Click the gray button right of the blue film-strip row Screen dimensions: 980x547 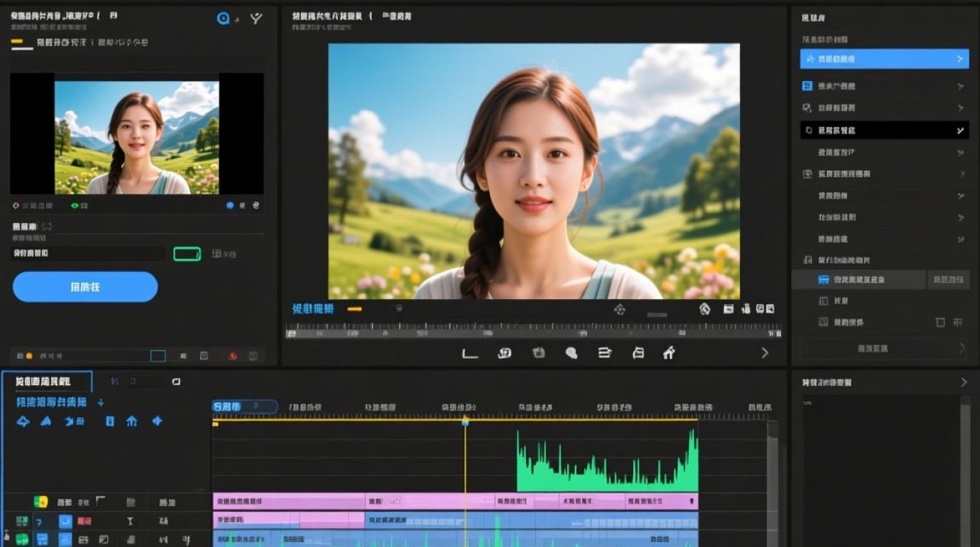[948, 279]
